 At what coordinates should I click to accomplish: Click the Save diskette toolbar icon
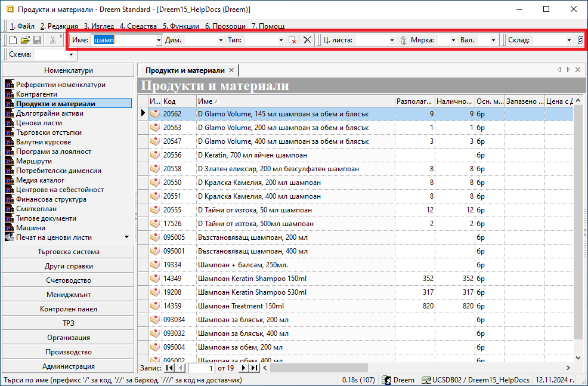[x=36, y=40]
